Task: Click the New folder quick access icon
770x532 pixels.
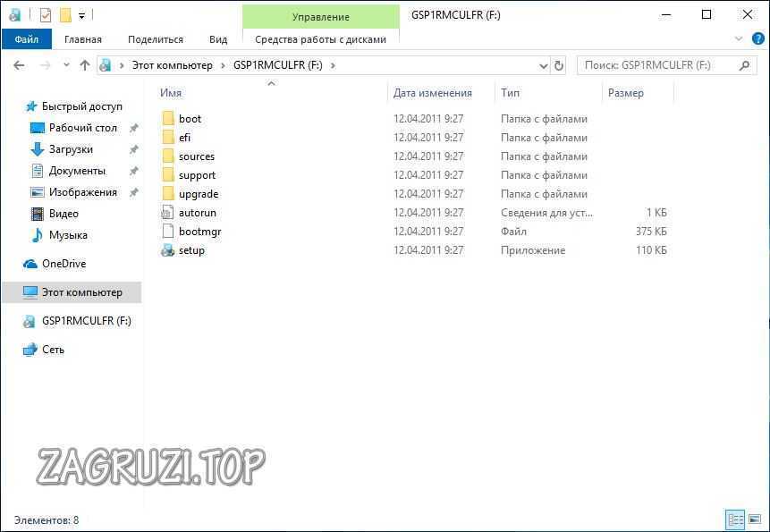Action: click(65, 16)
